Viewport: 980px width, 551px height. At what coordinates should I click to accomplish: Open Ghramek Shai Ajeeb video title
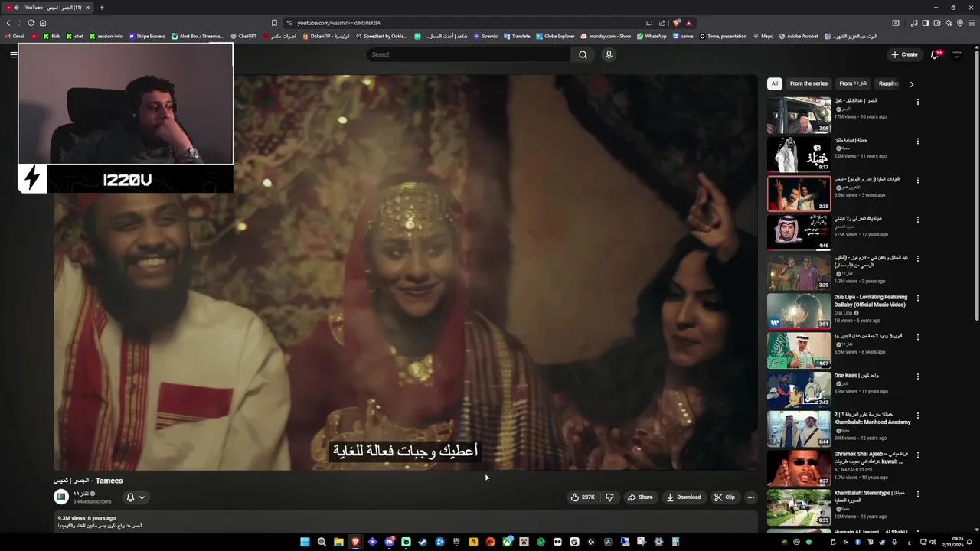[870, 458]
